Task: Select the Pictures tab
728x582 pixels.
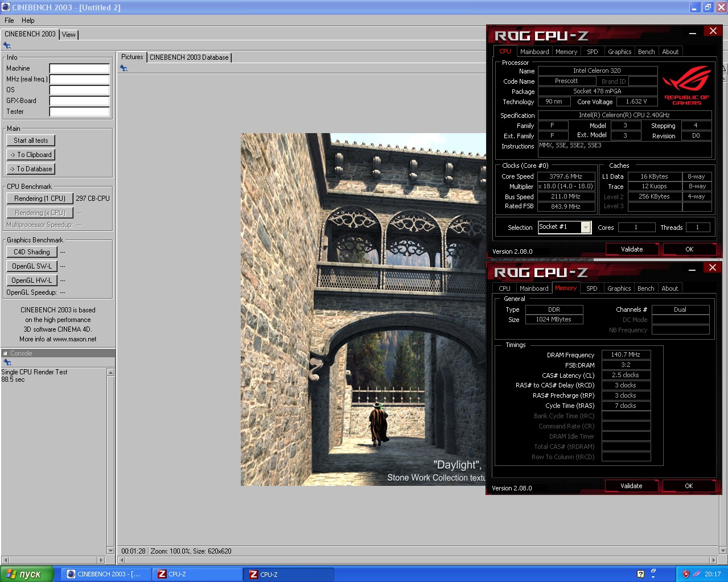Action: pos(132,57)
